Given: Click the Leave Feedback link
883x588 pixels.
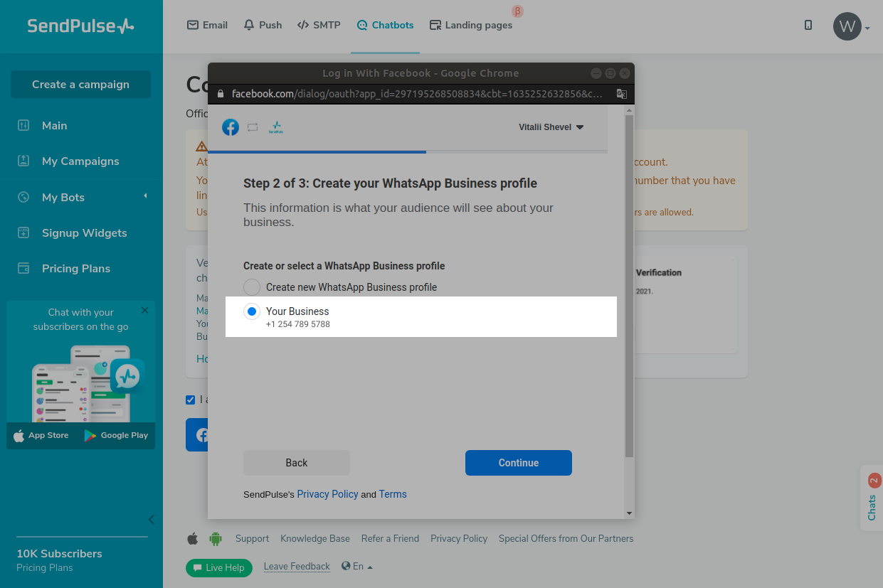Looking at the screenshot, I should pyautogui.click(x=297, y=567).
